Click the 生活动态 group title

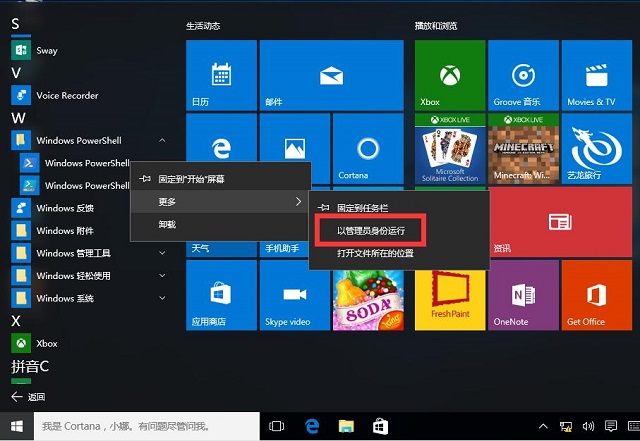coord(203,26)
